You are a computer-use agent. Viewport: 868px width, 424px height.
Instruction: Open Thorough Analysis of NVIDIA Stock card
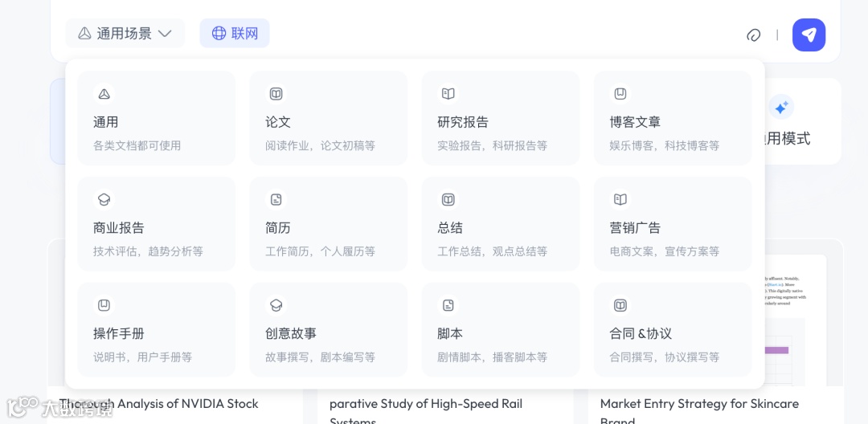[158, 404]
